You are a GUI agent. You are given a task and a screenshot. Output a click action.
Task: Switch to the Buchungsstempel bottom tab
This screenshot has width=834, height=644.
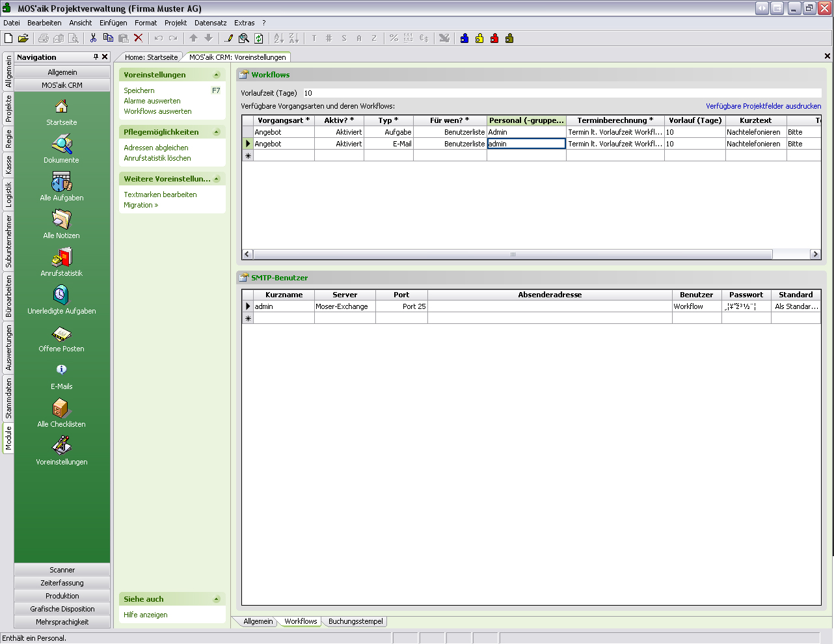point(355,621)
